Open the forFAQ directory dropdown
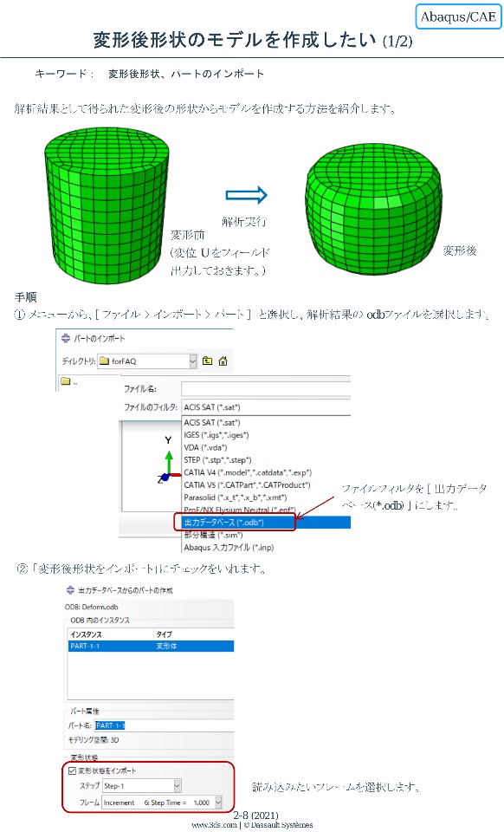This screenshot has width=504, height=832. coord(192,361)
